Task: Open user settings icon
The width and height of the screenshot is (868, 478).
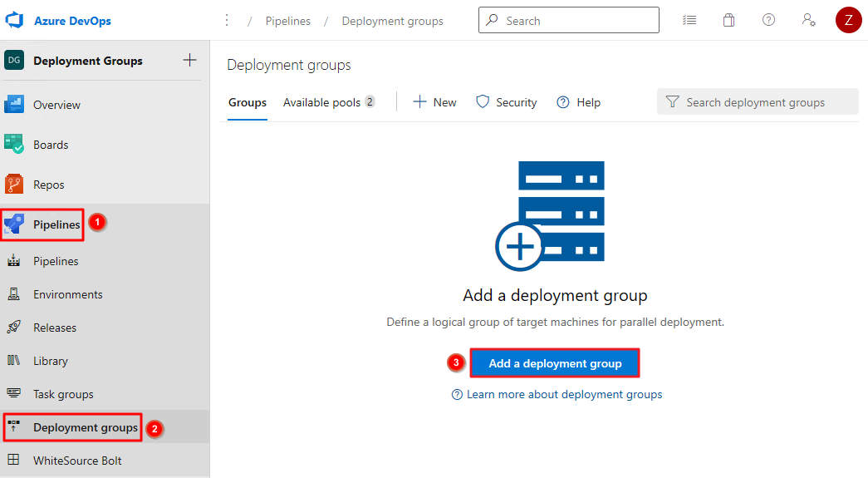Action: pyautogui.click(x=809, y=20)
